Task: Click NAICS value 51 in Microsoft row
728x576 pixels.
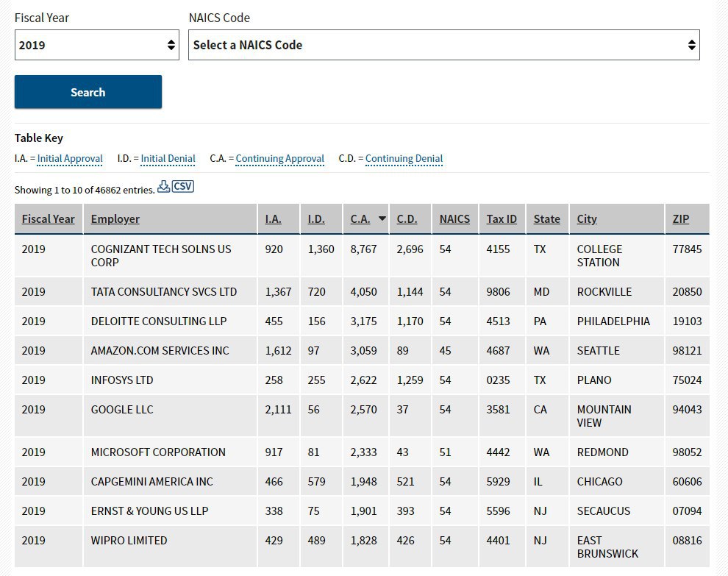Action: [445, 452]
